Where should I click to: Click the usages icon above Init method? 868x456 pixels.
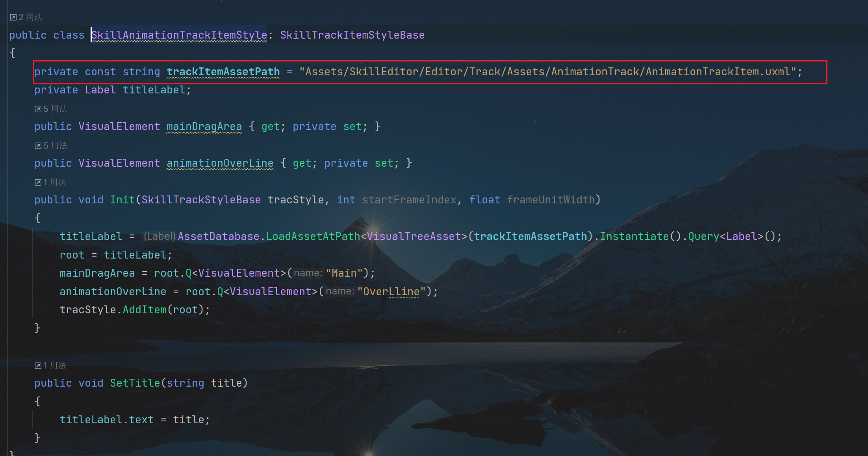[x=38, y=182]
